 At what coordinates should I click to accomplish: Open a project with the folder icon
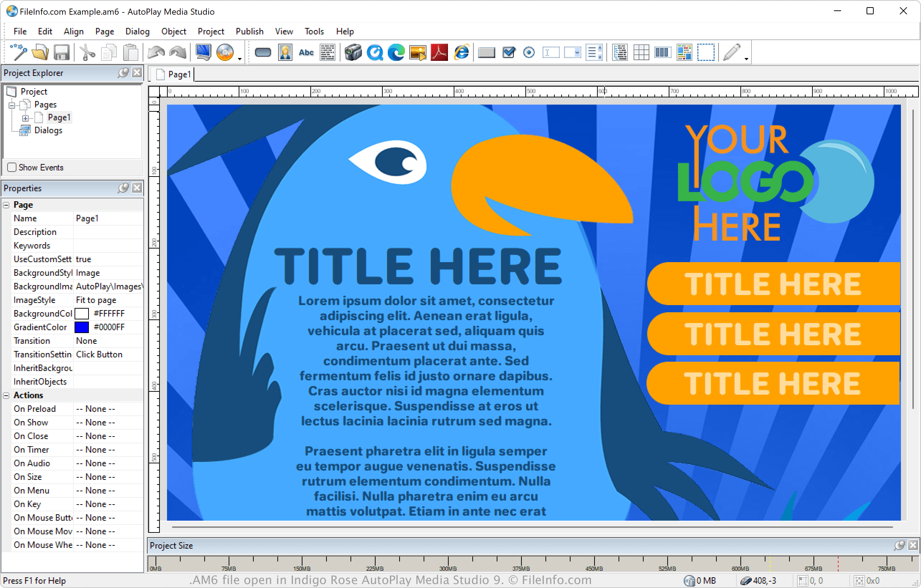[x=40, y=52]
